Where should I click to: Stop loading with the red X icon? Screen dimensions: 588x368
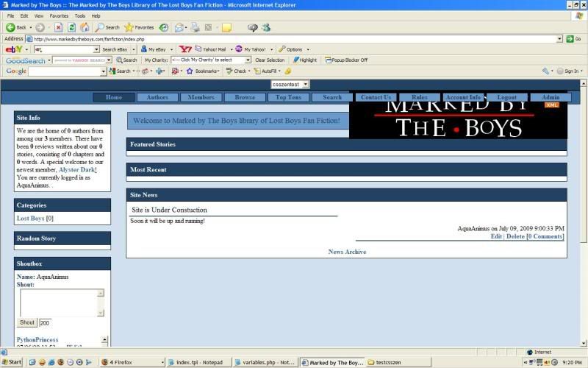tap(59, 27)
